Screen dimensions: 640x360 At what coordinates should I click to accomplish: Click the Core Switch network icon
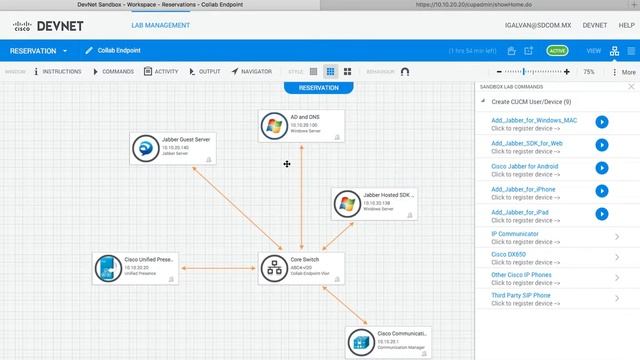click(x=274, y=268)
